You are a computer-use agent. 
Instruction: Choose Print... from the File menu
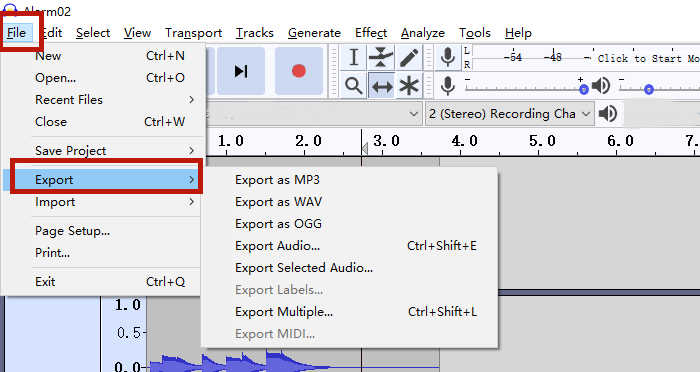pyautogui.click(x=102, y=253)
